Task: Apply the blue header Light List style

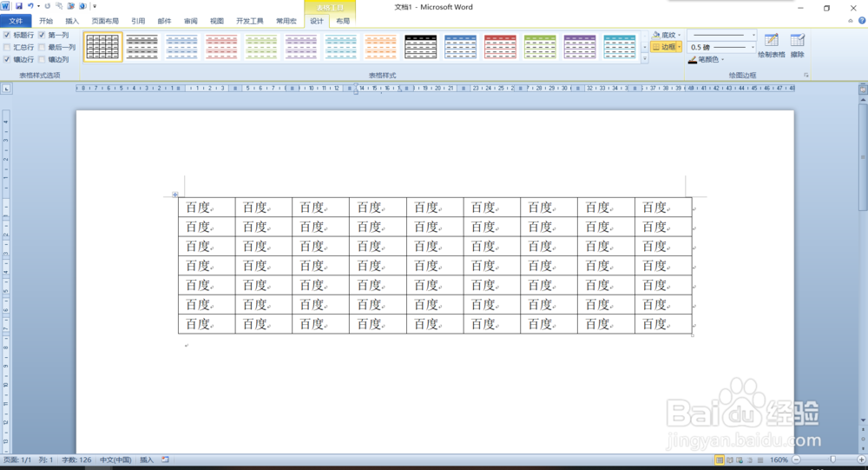Action: click(x=461, y=47)
